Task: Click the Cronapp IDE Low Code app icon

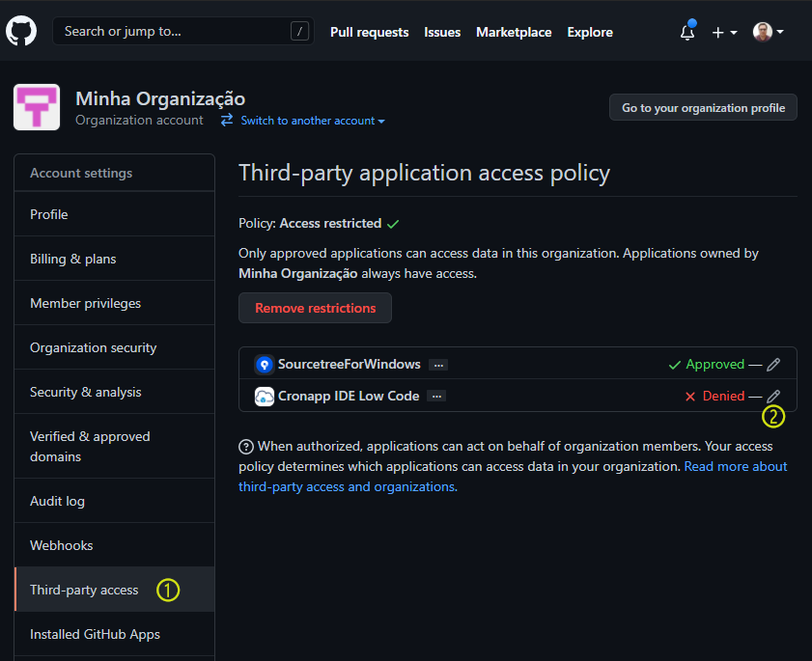Action: (x=265, y=397)
